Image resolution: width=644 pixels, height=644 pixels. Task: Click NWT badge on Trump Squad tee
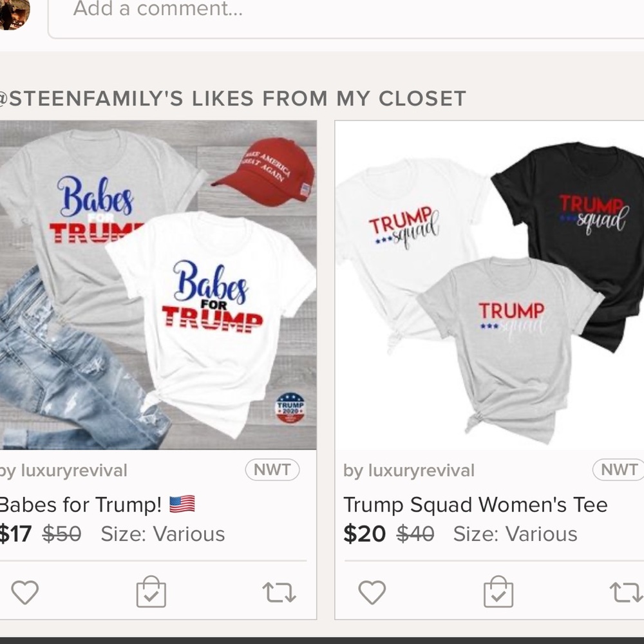click(x=619, y=470)
